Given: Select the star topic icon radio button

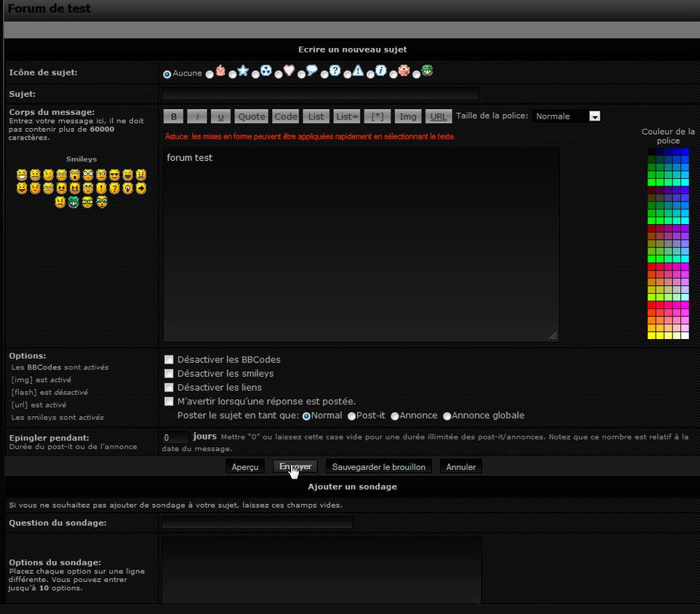Looking at the screenshot, I should pyautogui.click(x=233, y=73).
